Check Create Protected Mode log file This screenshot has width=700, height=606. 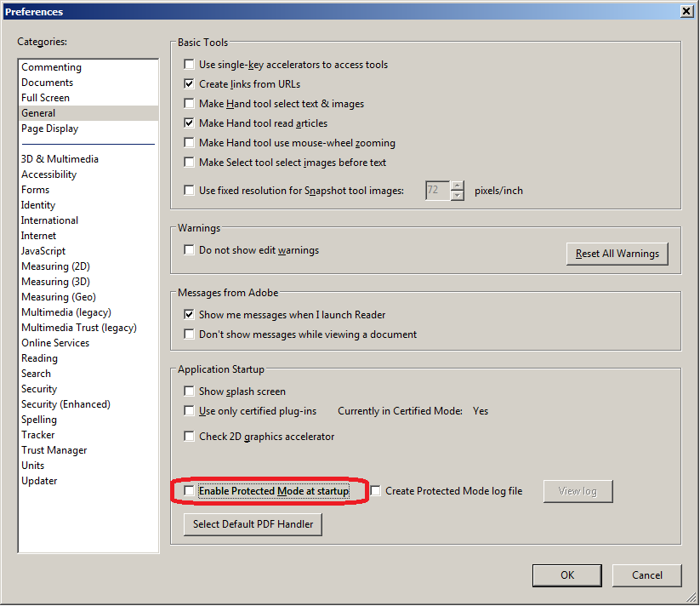pyautogui.click(x=375, y=491)
